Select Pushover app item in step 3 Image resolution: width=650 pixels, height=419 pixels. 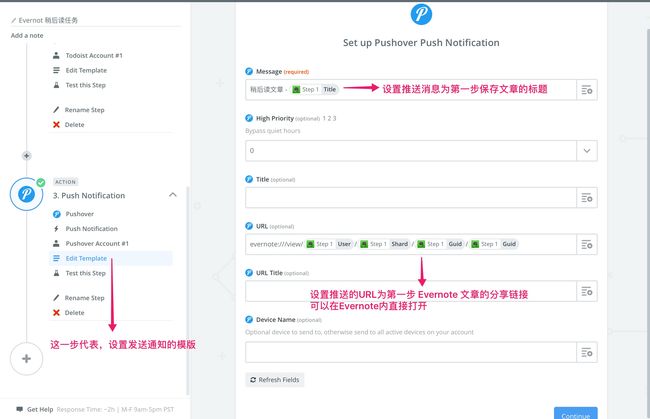click(x=74, y=214)
